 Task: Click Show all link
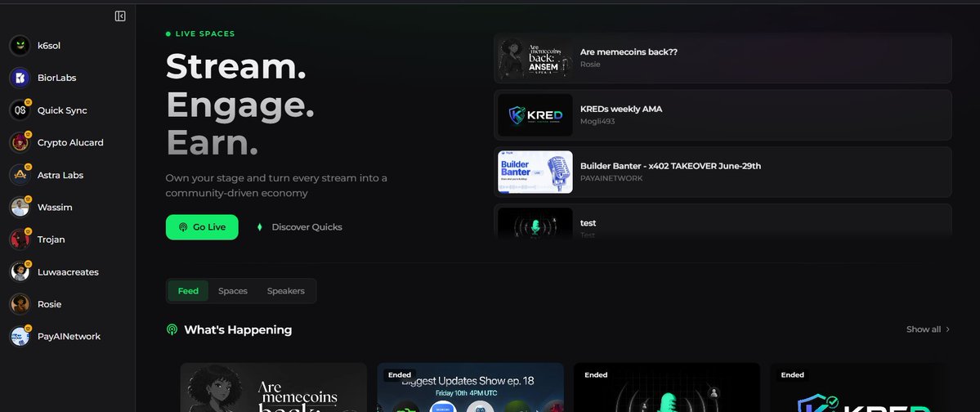[x=923, y=329]
